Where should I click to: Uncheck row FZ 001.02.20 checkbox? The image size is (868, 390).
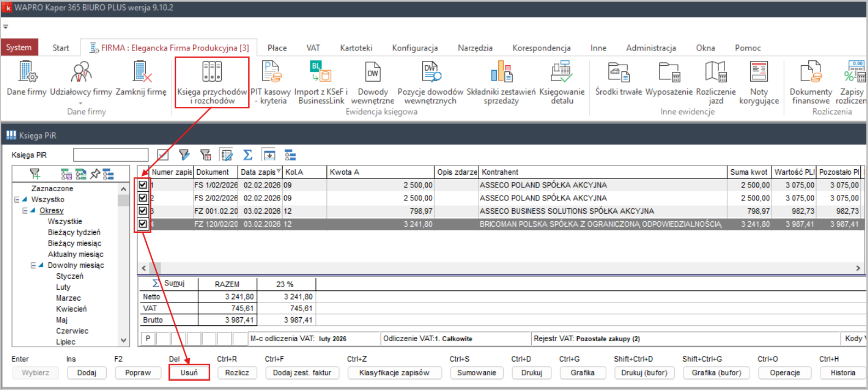coord(143,211)
